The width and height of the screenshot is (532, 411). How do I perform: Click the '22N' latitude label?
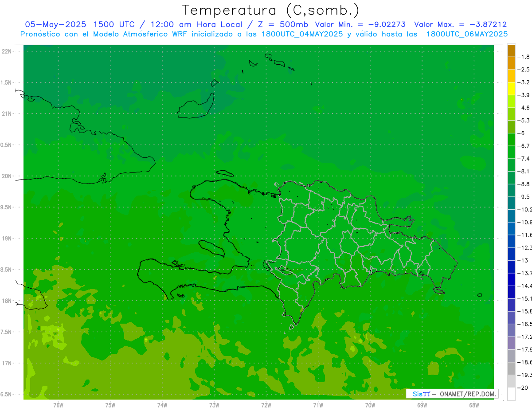(8, 51)
